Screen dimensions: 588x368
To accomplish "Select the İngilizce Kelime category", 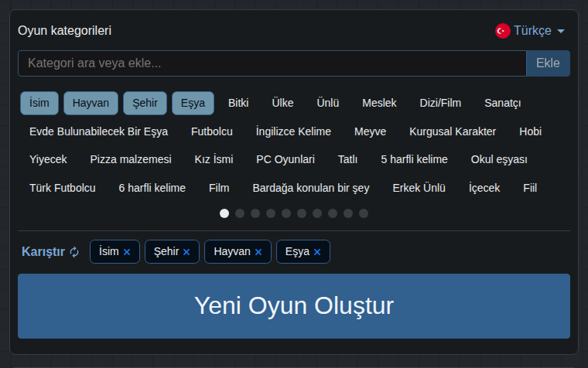I will click(293, 131).
